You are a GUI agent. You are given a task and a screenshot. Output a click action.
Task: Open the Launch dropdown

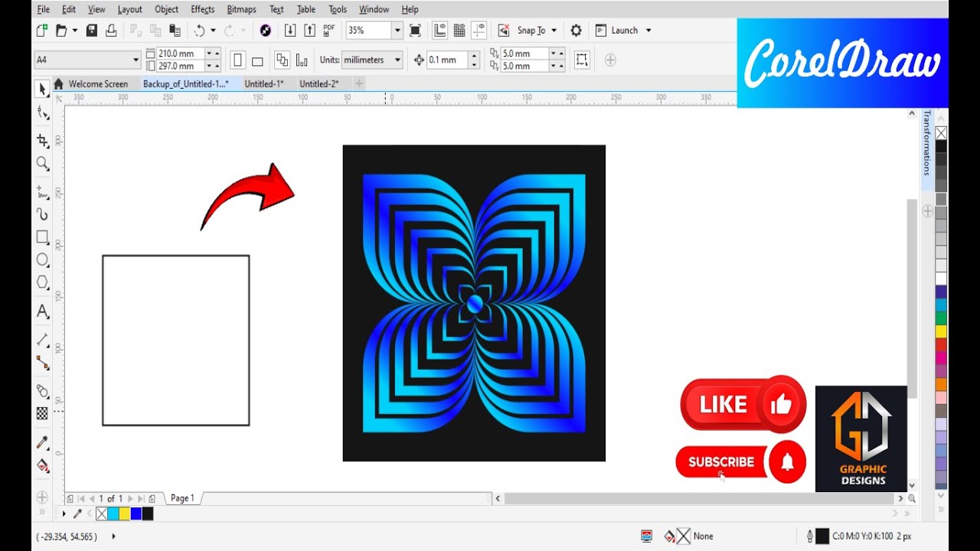click(648, 31)
